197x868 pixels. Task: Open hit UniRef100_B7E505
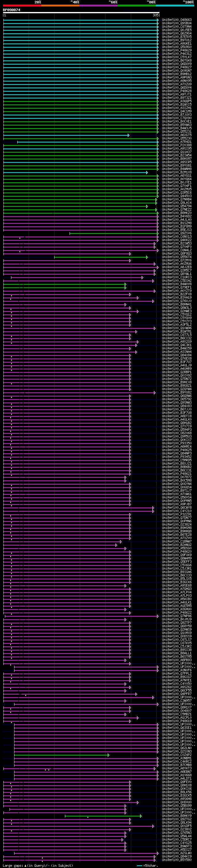pos(177,37)
